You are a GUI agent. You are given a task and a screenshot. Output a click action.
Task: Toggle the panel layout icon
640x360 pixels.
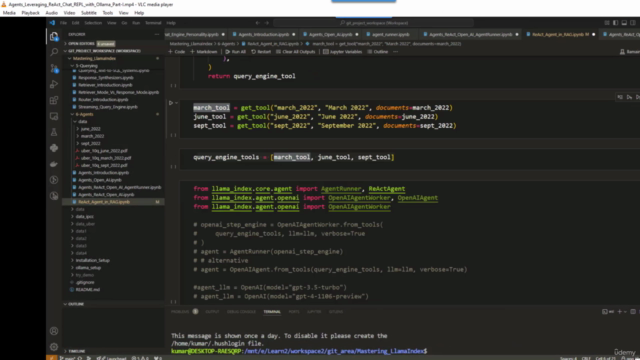[624, 23]
